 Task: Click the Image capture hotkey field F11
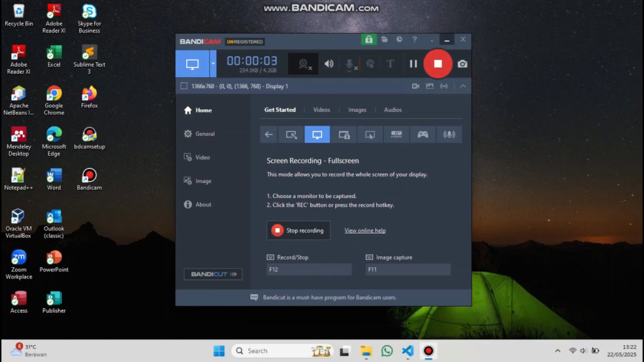point(408,270)
